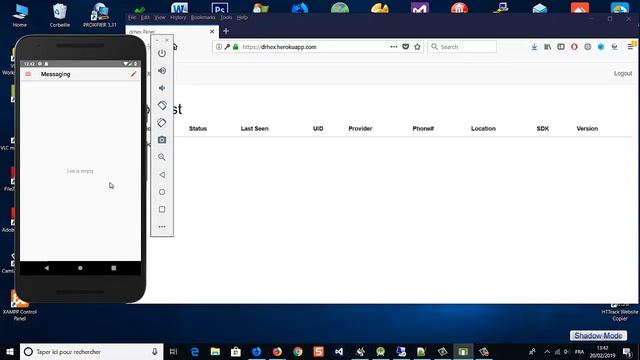The width and height of the screenshot is (640, 360).
Task: Click the Shadow Mode button
Action: [x=598, y=336]
